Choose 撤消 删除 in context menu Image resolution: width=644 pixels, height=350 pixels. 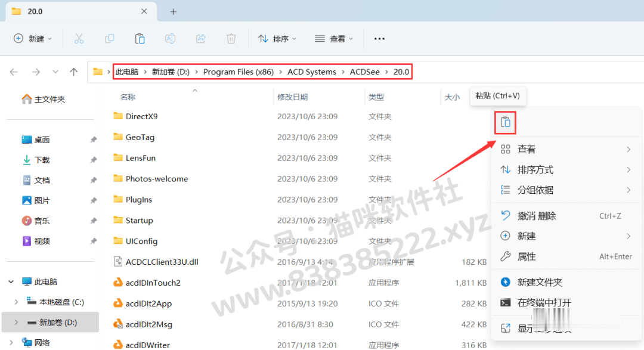(x=566, y=216)
